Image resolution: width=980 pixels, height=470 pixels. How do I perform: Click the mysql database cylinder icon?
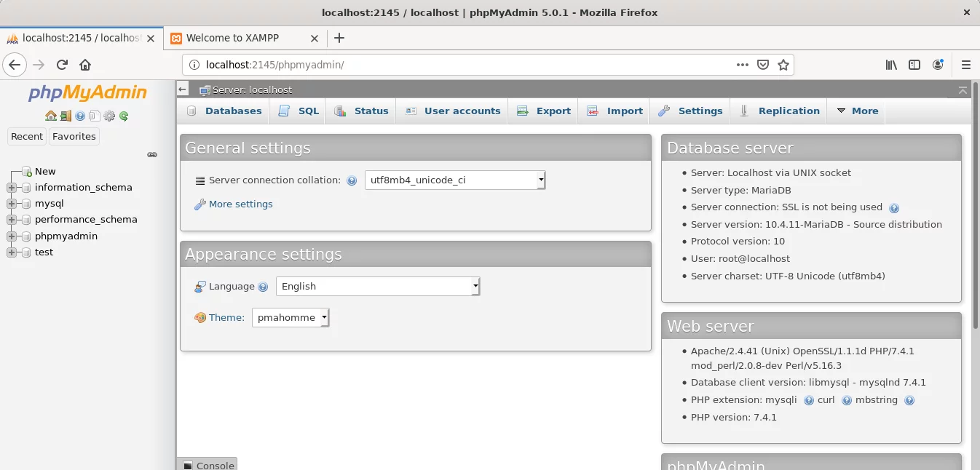27,204
